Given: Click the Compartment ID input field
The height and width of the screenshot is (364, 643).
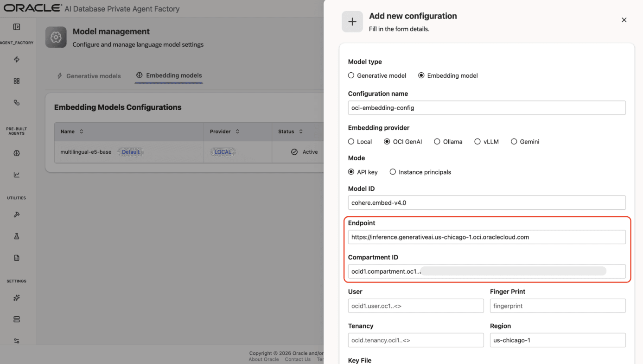Looking at the screenshot, I should [x=487, y=271].
